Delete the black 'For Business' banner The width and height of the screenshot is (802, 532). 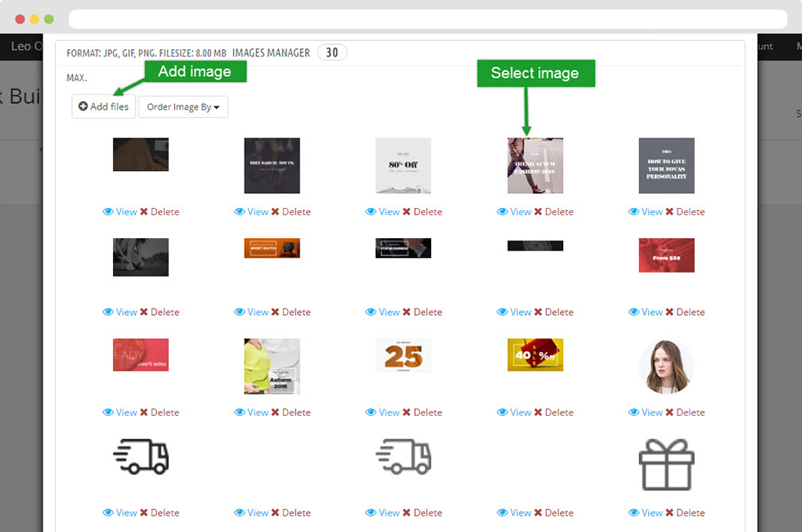click(x=422, y=312)
